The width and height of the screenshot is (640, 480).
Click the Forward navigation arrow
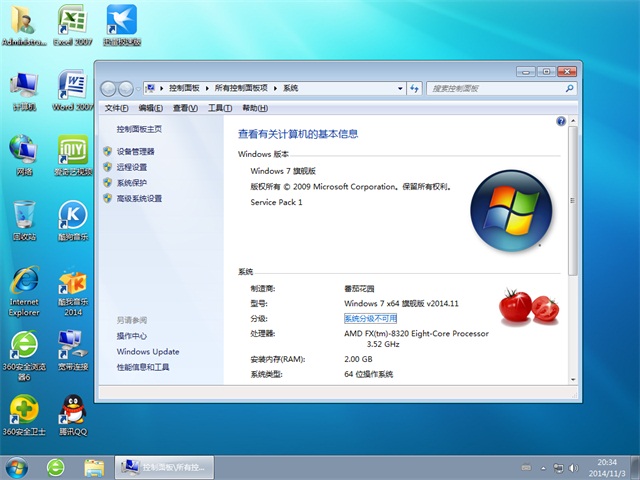point(125,88)
